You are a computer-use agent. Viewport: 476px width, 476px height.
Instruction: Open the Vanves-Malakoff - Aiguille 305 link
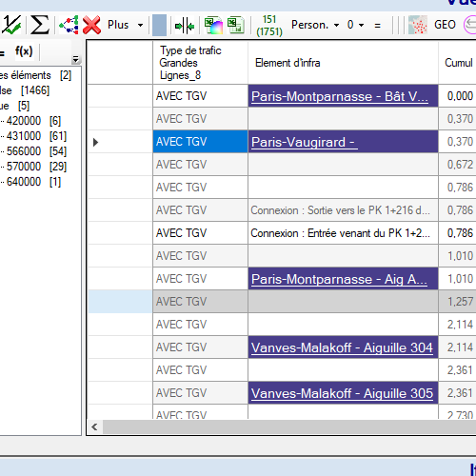point(342,393)
